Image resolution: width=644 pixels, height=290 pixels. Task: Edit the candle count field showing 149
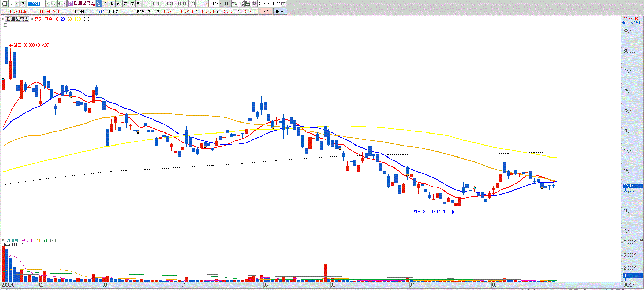click(215, 3)
